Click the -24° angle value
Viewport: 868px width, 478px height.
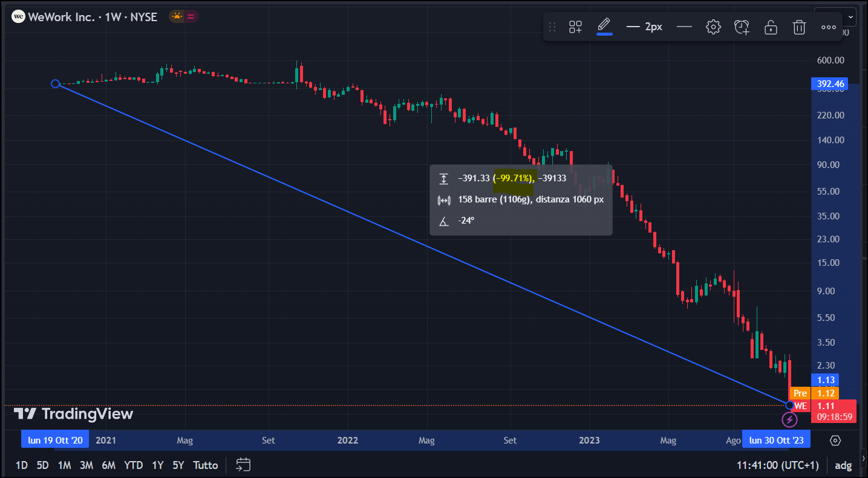tap(466, 221)
